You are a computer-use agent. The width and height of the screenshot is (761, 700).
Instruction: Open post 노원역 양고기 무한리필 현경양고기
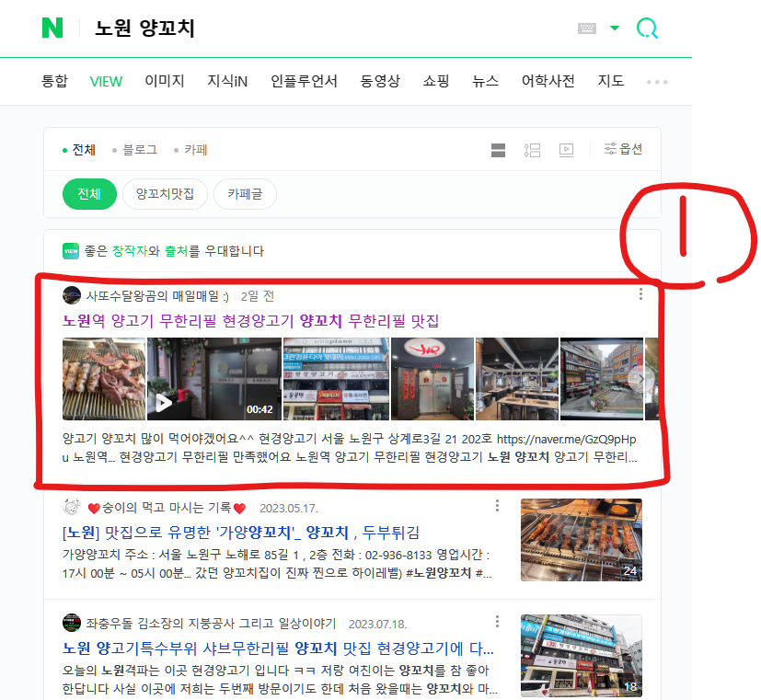(x=250, y=321)
